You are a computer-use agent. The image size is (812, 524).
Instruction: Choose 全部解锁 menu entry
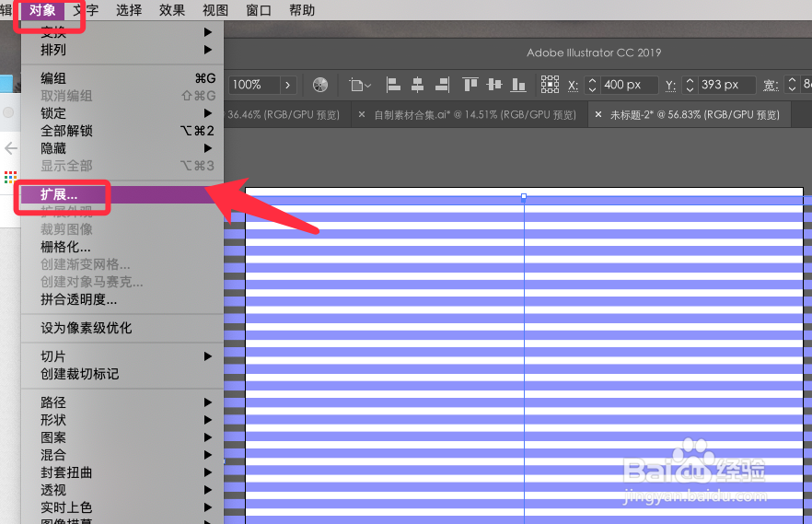pyautogui.click(x=122, y=131)
